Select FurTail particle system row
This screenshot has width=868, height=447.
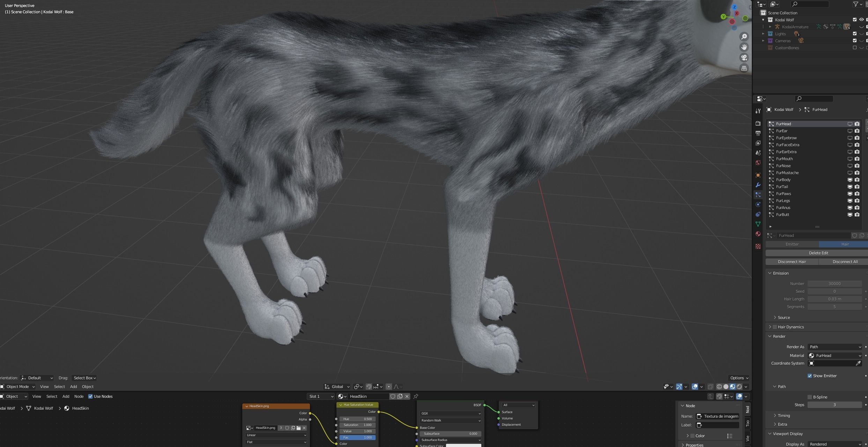click(815, 187)
